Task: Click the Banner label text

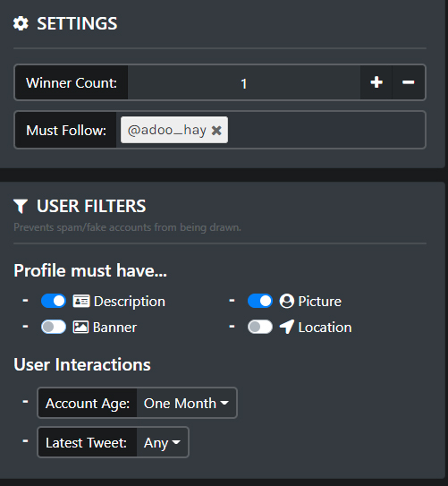Action: click(114, 328)
